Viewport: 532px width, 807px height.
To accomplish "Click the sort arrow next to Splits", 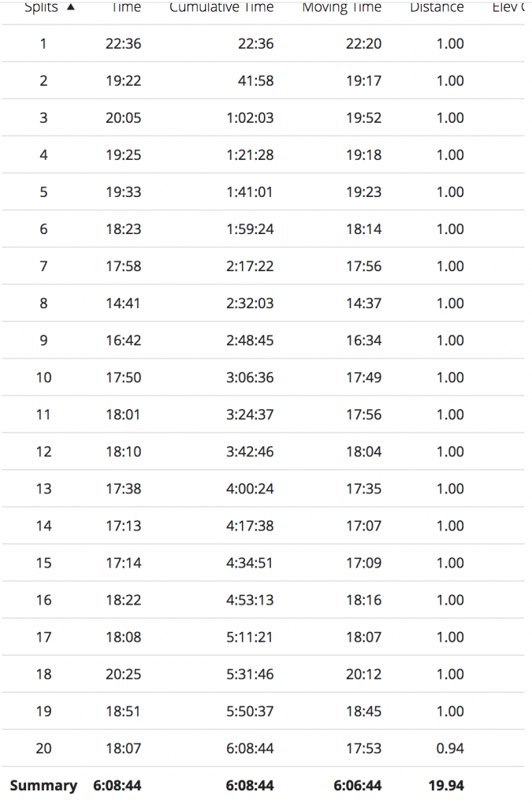I will click(x=71, y=6).
